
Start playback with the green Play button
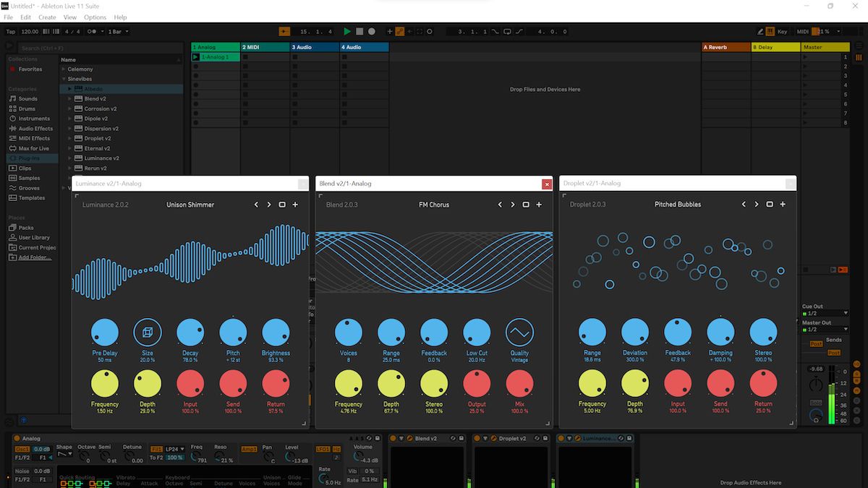click(347, 31)
